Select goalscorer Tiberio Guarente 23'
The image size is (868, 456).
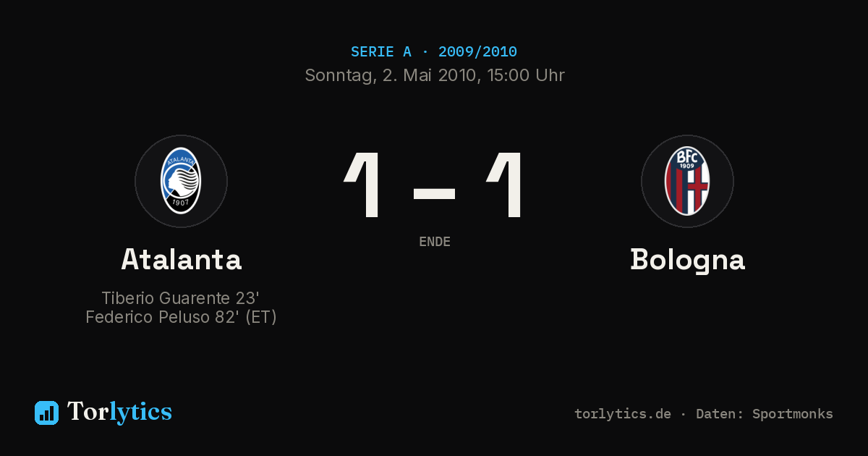click(x=181, y=298)
